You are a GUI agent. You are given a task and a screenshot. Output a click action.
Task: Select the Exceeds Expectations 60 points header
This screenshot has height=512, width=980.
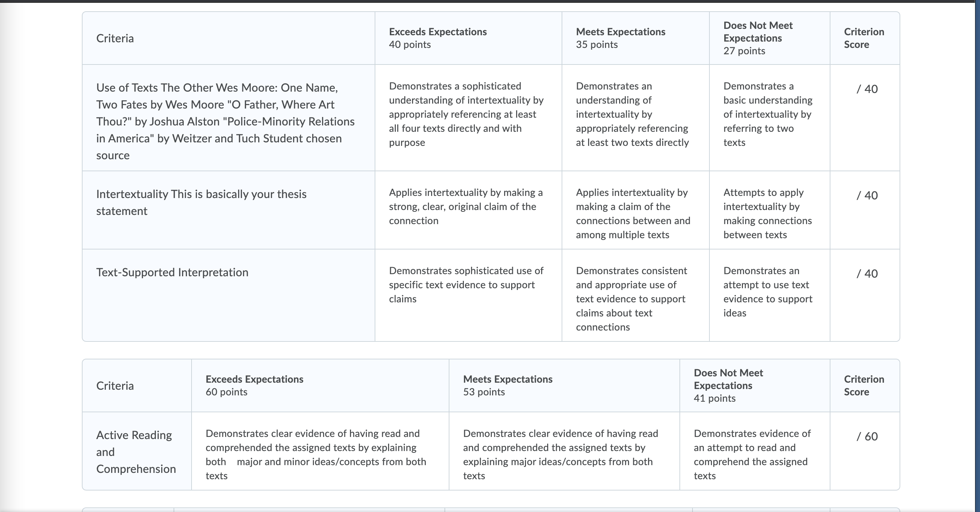[x=320, y=385]
